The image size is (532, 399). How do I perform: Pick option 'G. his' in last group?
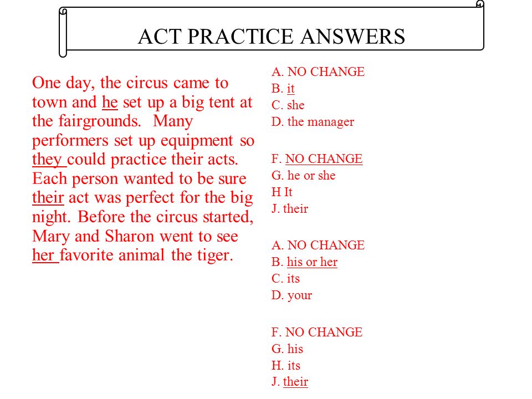pos(287,349)
